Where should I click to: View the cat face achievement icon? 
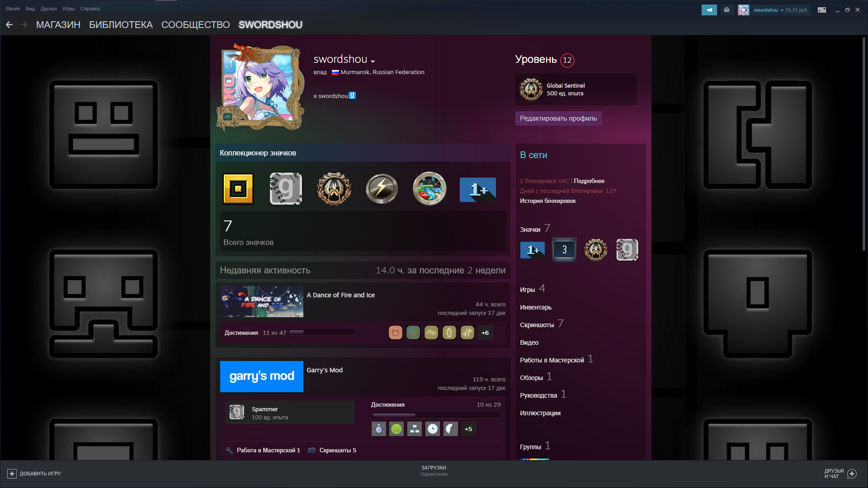click(x=396, y=333)
